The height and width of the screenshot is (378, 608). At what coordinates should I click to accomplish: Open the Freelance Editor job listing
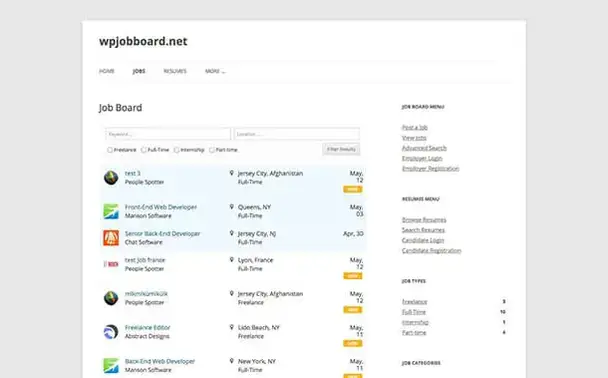pos(147,327)
